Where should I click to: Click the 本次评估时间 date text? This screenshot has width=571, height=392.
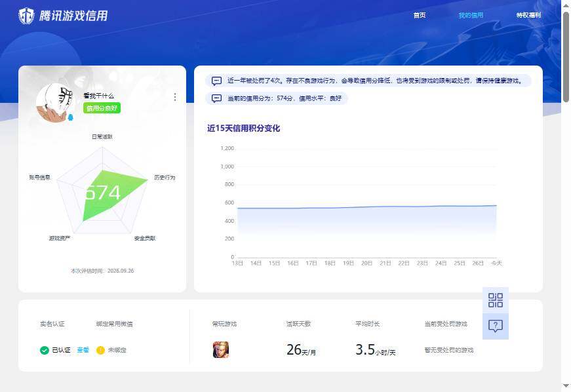[102, 271]
